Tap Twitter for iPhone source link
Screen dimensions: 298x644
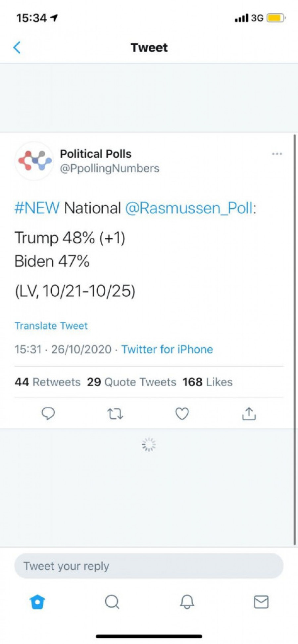(167, 349)
